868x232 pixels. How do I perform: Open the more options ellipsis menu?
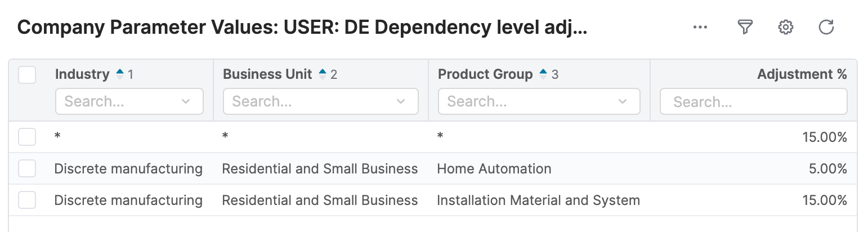coord(700,27)
